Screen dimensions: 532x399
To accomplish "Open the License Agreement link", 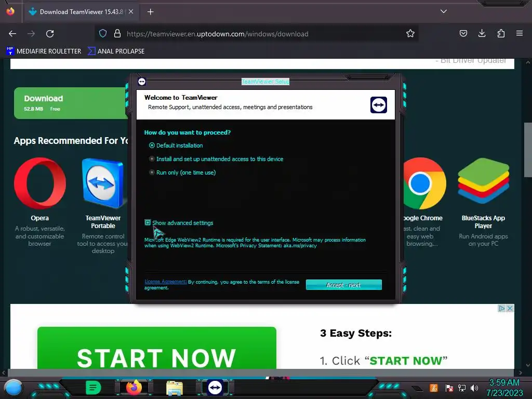I will coord(166,282).
